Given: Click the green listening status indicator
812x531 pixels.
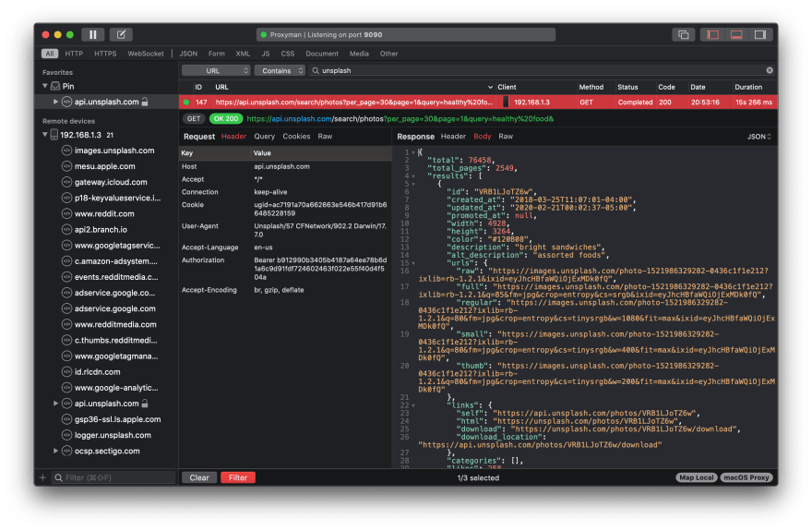Looking at the screenshot, I should tap(264, 35).
